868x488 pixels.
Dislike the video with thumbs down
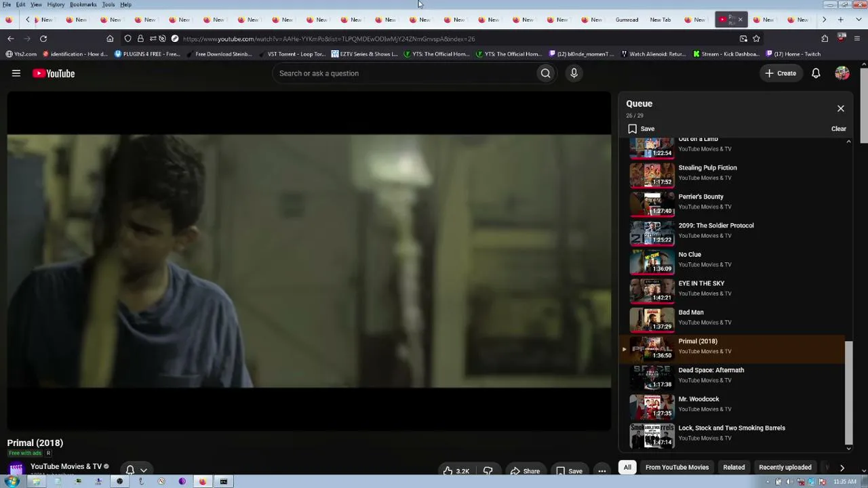click(488, 471)
